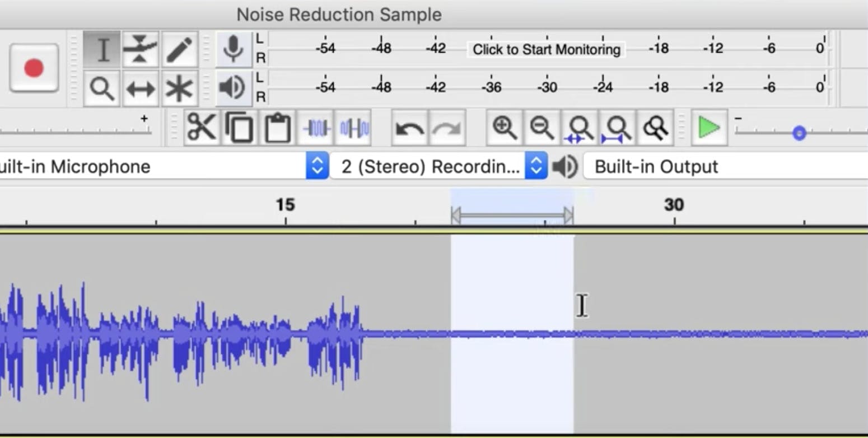Start recording with the red Record button

click(x=34, y=68)
